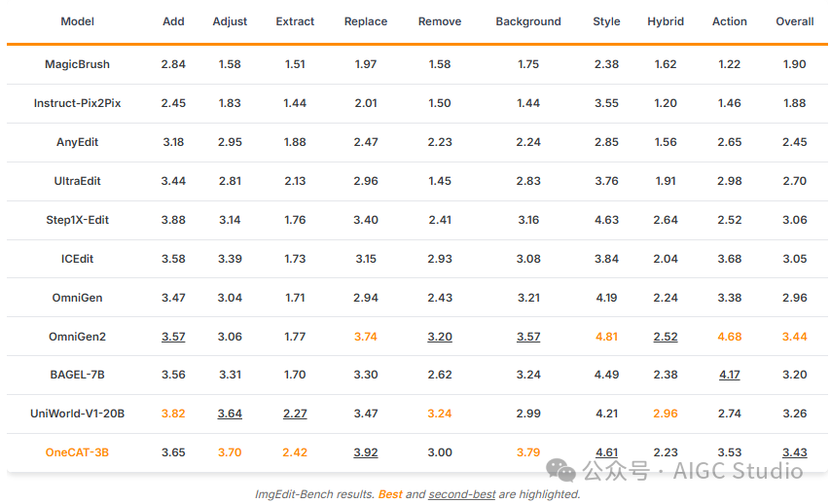This screenshot has height=504, width=830.
Task: Click UniWorld-V1-20B underlined Extract score 2.27
Action: pyautogui.click(x=295, y=414)
